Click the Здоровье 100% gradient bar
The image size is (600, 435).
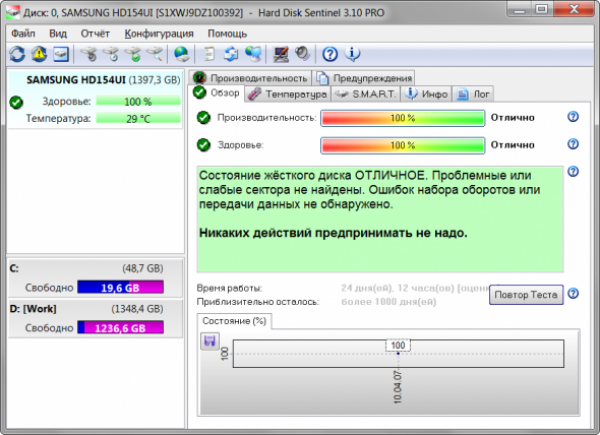(402, 145)
